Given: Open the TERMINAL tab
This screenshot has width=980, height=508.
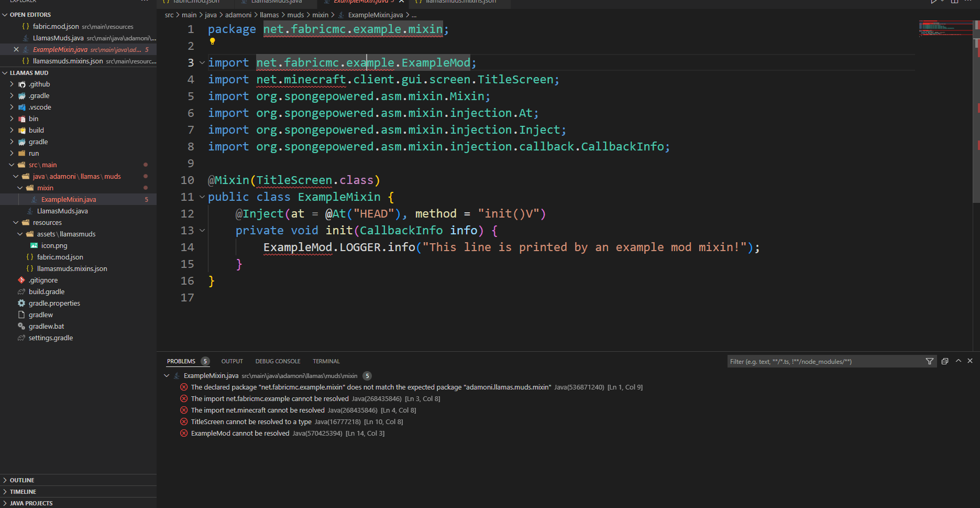Looking at the screenshot, I should click(x=326, y=361).
